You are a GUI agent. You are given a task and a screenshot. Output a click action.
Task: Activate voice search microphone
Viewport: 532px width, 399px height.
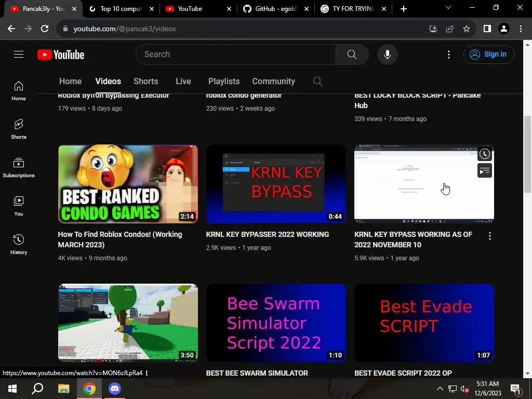[x=387, y=54]
